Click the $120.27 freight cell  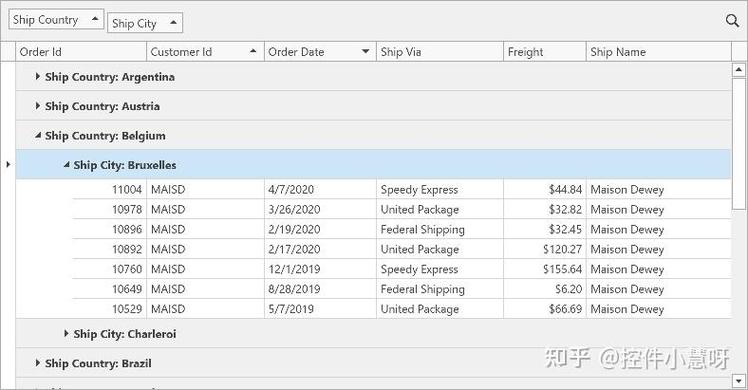pos(545,249)
